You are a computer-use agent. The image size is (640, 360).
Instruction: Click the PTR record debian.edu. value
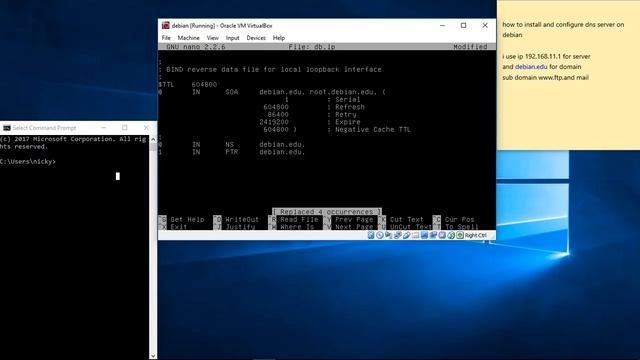tap(282, 152)
